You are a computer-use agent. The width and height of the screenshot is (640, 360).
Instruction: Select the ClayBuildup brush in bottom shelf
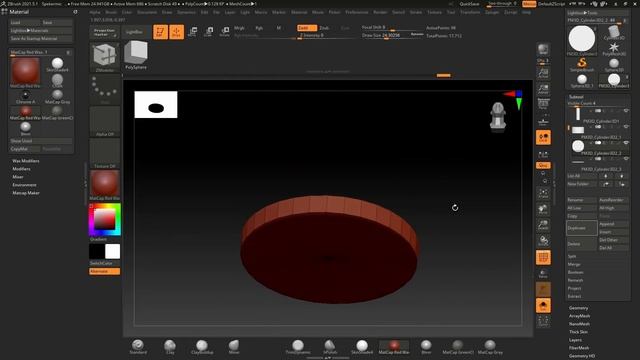point(202,347)
